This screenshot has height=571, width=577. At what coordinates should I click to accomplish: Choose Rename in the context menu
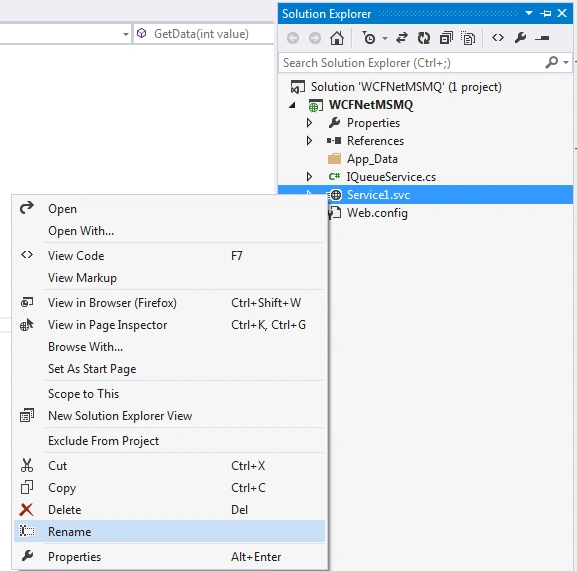click(x=169, y=532)
